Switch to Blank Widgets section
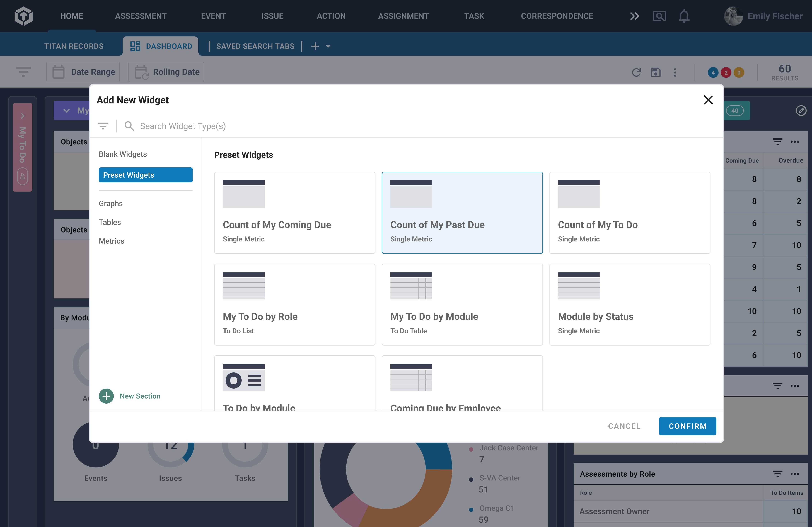812x527 pixels. pos(122,154)
